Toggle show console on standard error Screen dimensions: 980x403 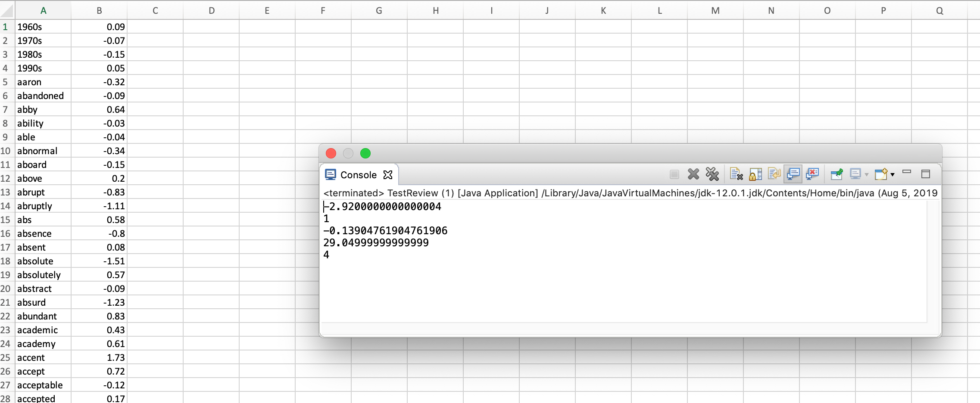(x=812, y=174)
